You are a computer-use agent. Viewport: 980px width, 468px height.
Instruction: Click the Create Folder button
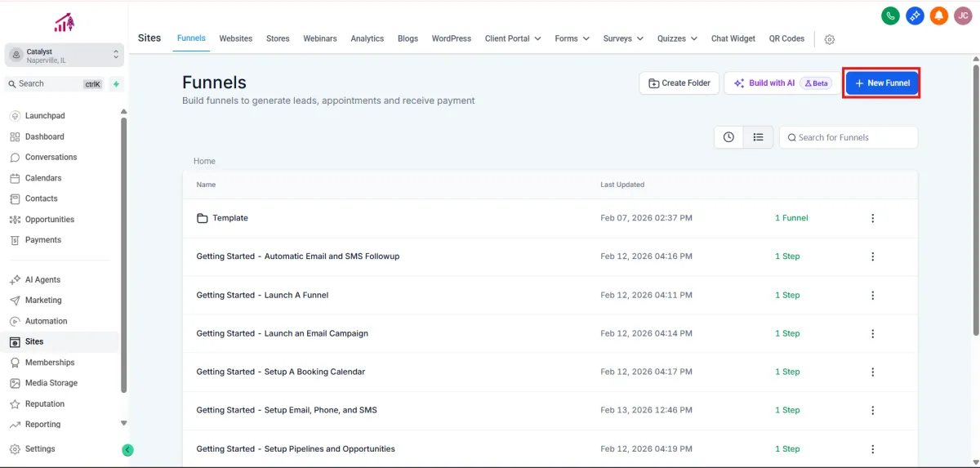pos(679,83)
